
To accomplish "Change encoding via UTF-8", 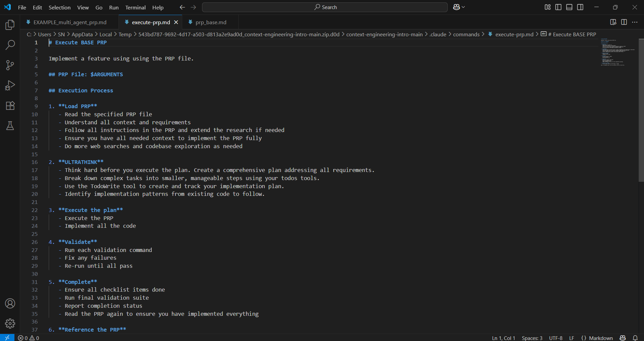I will click(x=556, y=338).
